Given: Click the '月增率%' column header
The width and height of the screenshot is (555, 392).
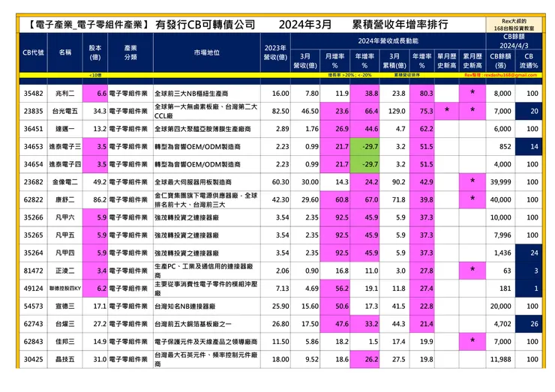Looking at the screenshot, I should point(334,61).
